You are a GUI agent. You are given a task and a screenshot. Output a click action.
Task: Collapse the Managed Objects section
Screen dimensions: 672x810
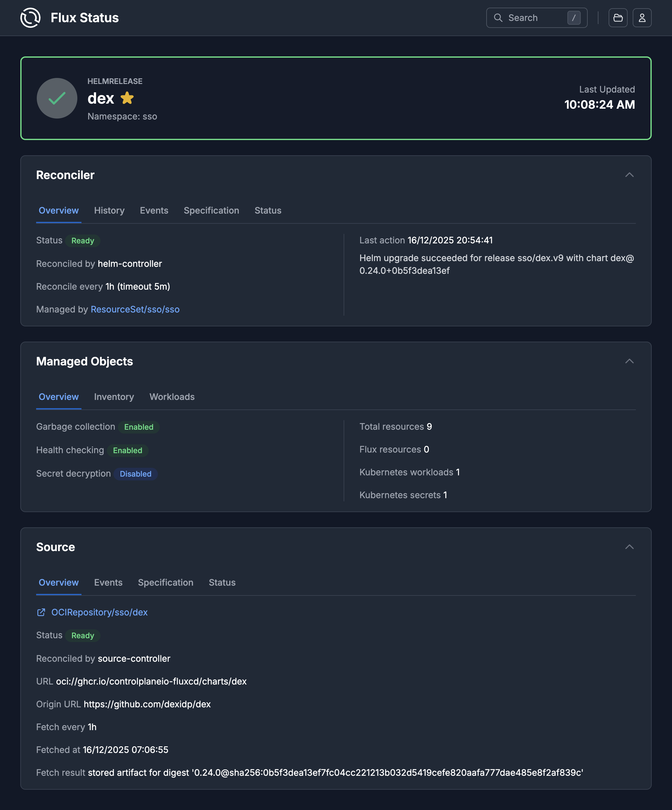pos(630,361)
